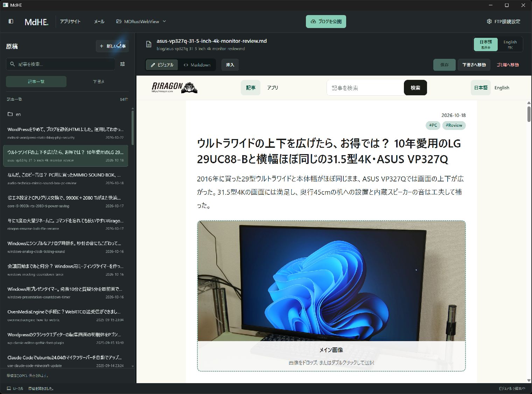The width and height of the screenshot is (532, 394).
Task: Create a new article with 新しい記事
Action: [x=112, y=46]
